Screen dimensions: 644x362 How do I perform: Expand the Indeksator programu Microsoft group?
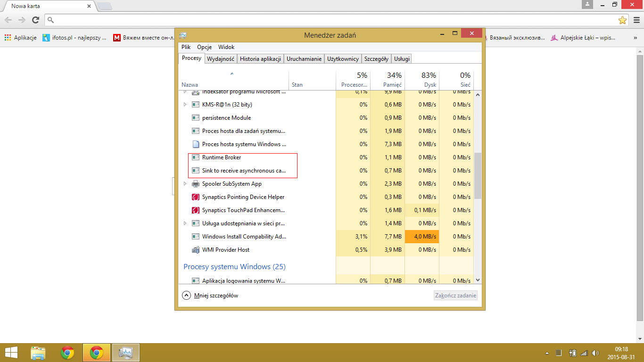coord(185,92)
